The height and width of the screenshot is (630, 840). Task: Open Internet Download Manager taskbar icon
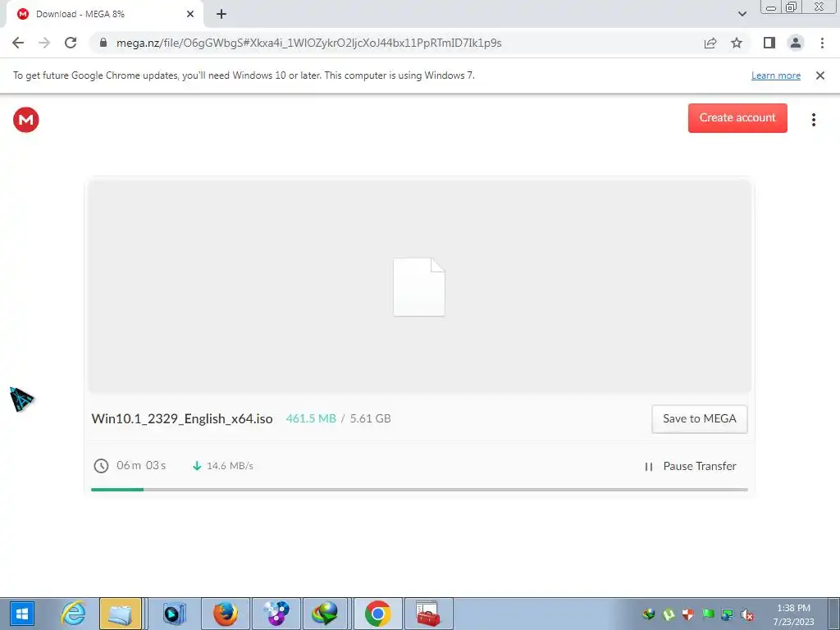tap(326, 614)
